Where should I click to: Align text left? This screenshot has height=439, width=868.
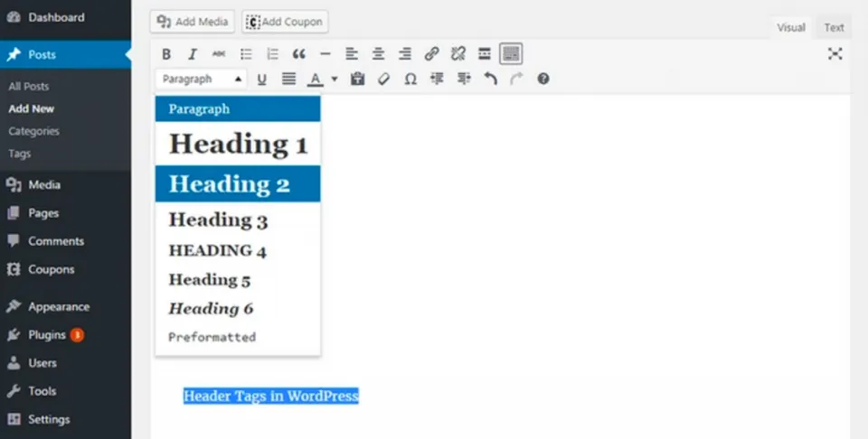pos(352,54)
